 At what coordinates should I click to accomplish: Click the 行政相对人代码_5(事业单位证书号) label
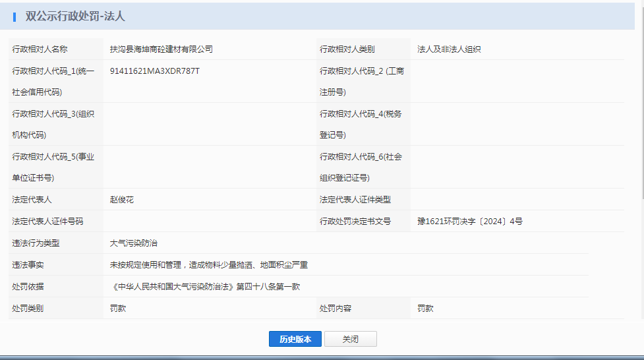[53, 167]
